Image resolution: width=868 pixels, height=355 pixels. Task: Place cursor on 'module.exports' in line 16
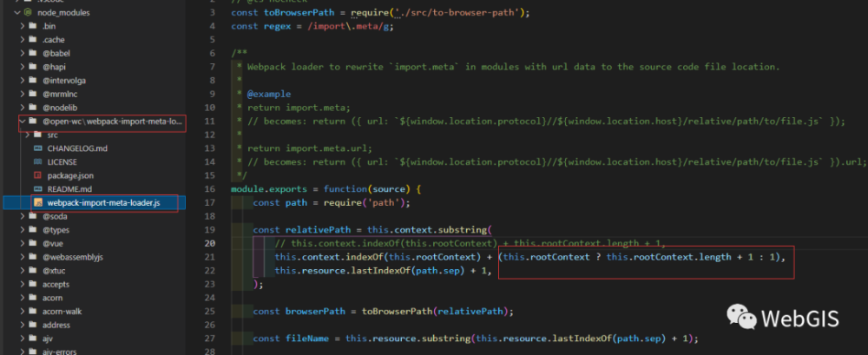coord(269,189)
